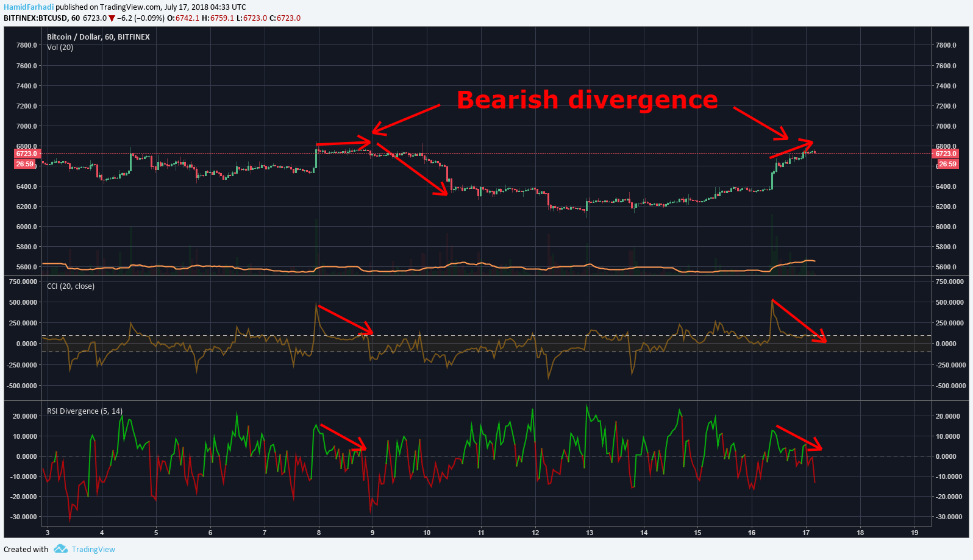Screen dimensions: 973x560
Task: Click the Created with footer text
Action: [x=26, y=550]
